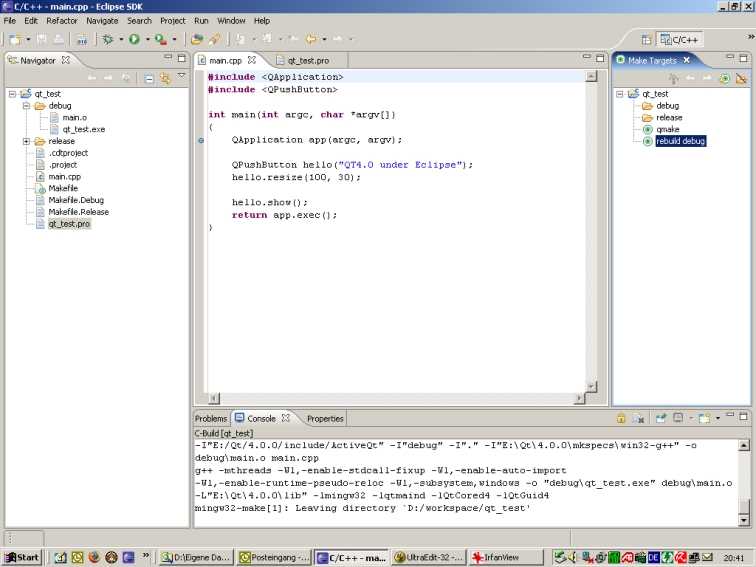Open the Navigate menu

[102, 21]
